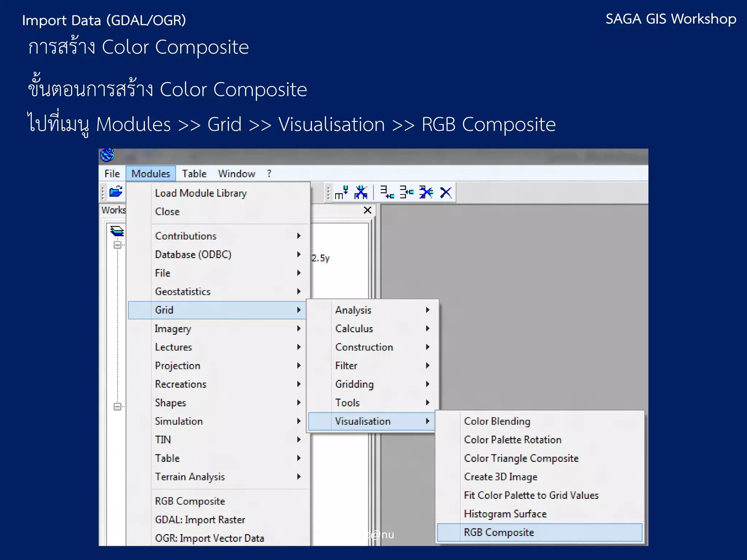The height and width of the screenshot is (560, 747).
Task: Expand the Terrain Analysis submenu
Action: pyautogui.click(x=218, y=477)
